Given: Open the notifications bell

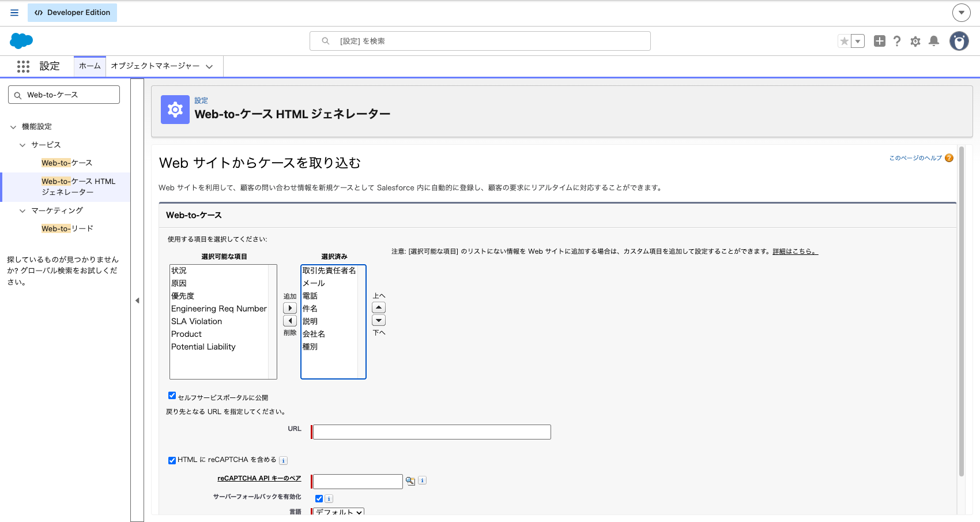Looking at the screenshot, I should point(934,41).
